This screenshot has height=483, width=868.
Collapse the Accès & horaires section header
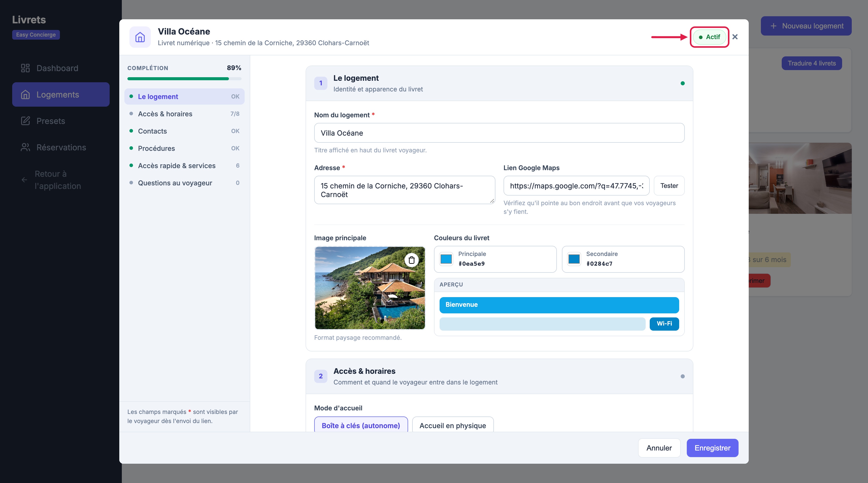[499, 377]
